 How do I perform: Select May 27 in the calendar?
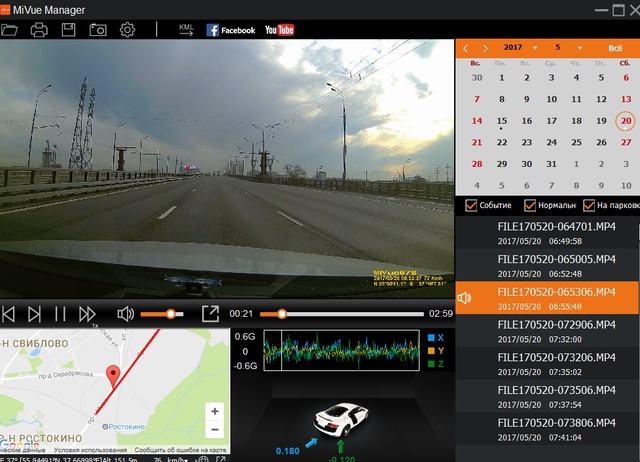(626, 142)
